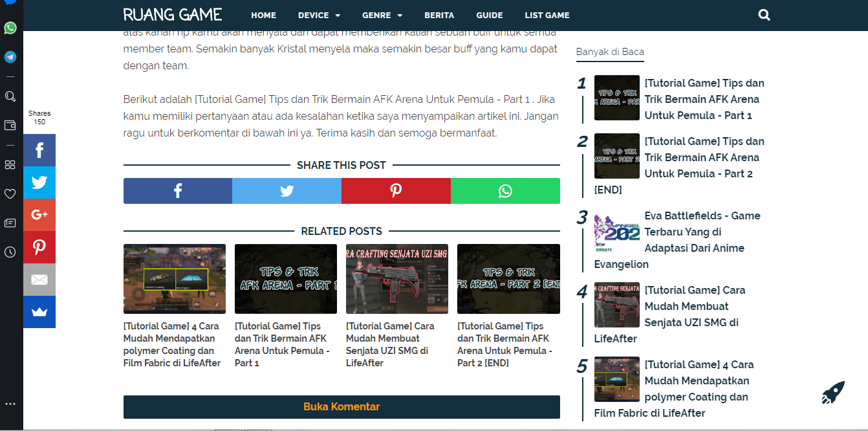Click the SHARE THIS POST heading
868x431 pixels.
pos(342,165)
